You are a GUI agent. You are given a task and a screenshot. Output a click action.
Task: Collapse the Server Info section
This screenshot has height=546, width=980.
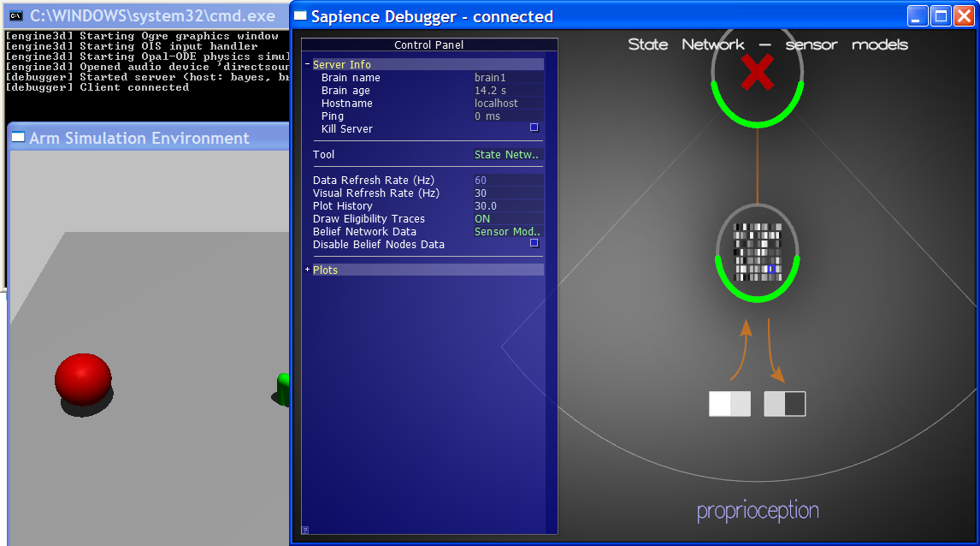pyautogui.click(x=308, y=65)
